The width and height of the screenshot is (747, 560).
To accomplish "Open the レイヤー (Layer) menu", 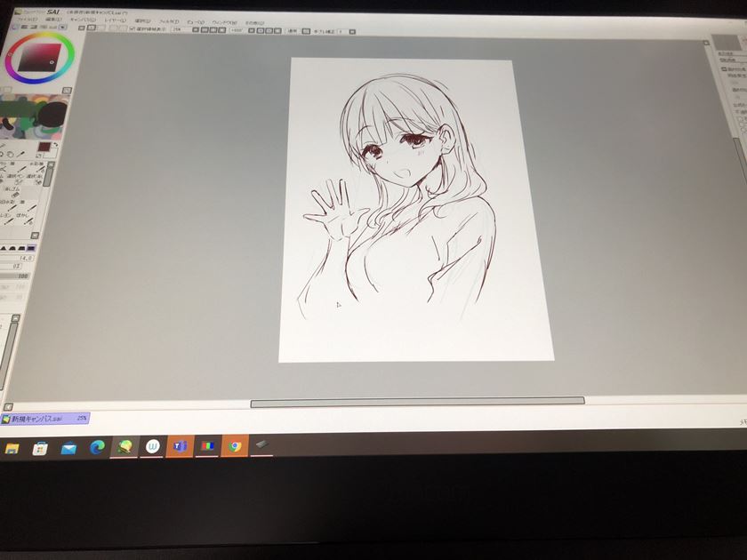I will 116,20.
